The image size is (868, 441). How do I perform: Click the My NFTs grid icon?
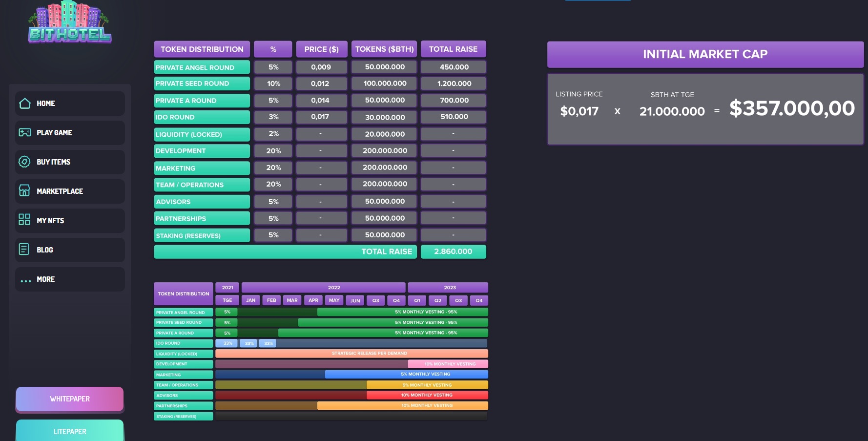(24, 220)
